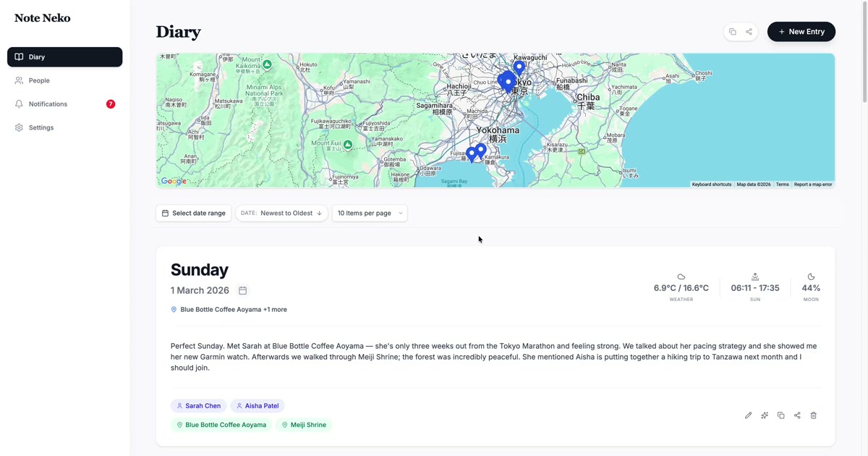This screenshot has width=868, height=456.
Task: Click the map pin near Kamakura
Action: pos(481,151)
